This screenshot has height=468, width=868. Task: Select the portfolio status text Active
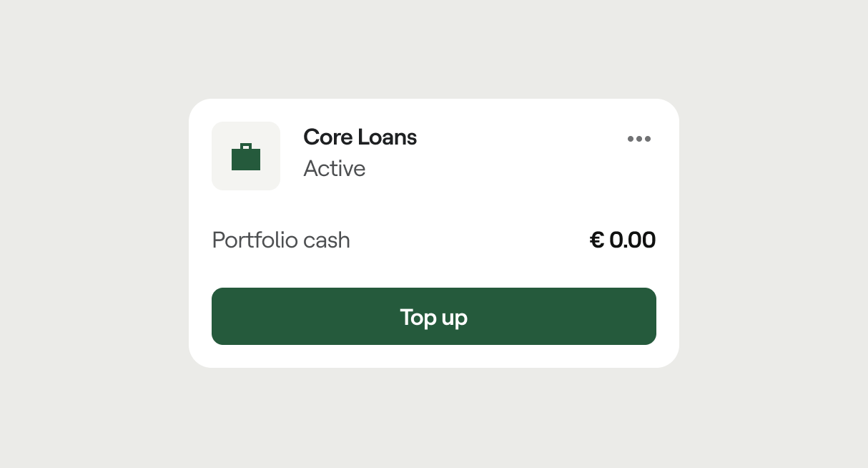pos(335,169)
